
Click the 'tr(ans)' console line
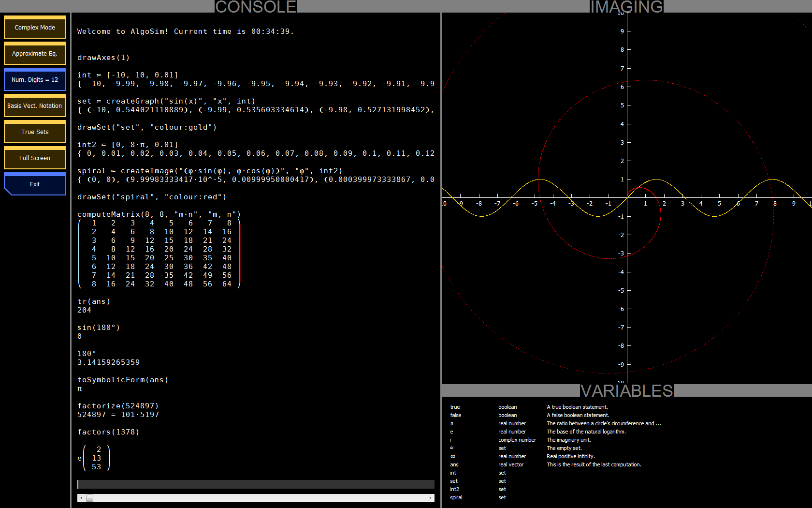coord(94,301)
